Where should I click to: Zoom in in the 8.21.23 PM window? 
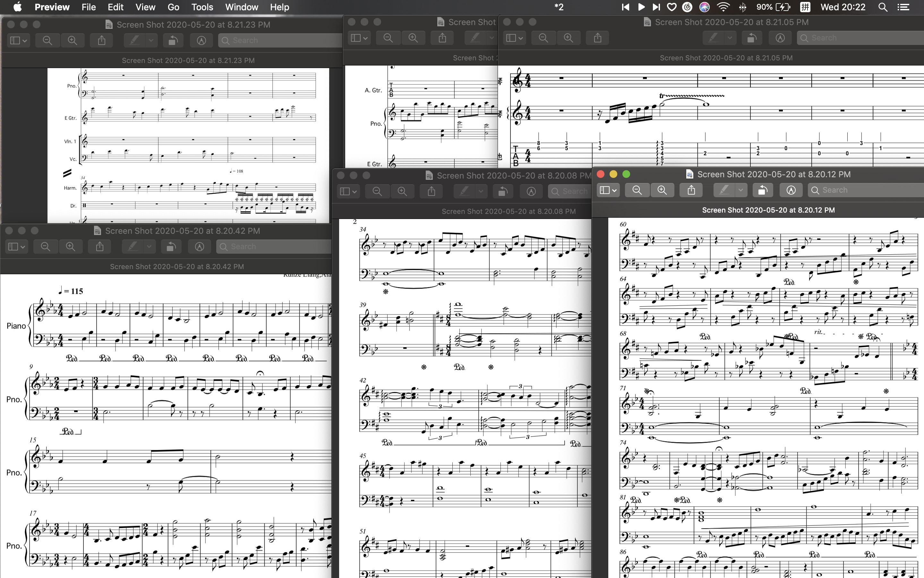(72, 40)
